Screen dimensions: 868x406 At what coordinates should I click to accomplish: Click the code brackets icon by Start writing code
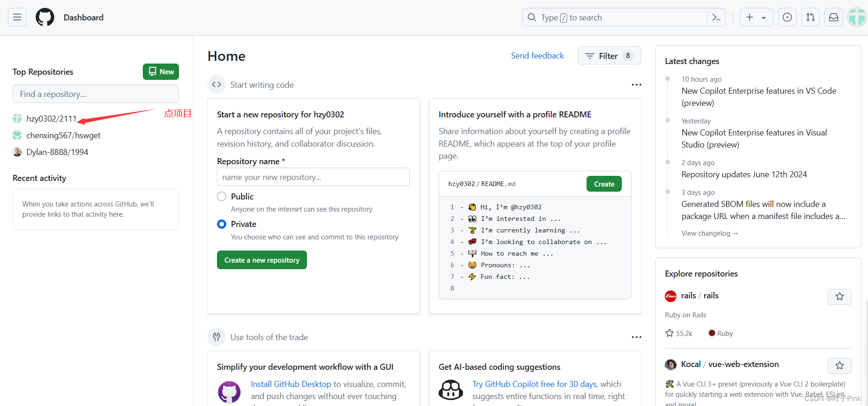(217, 84)
